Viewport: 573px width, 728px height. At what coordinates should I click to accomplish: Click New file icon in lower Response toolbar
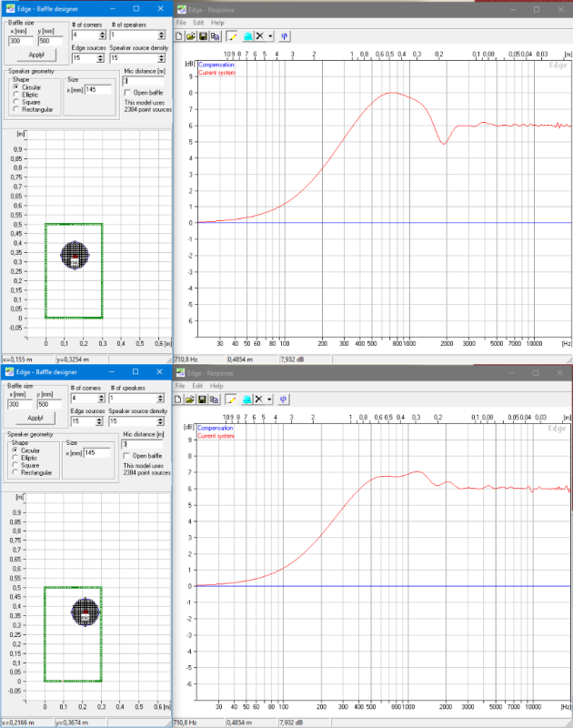[177, 399]
